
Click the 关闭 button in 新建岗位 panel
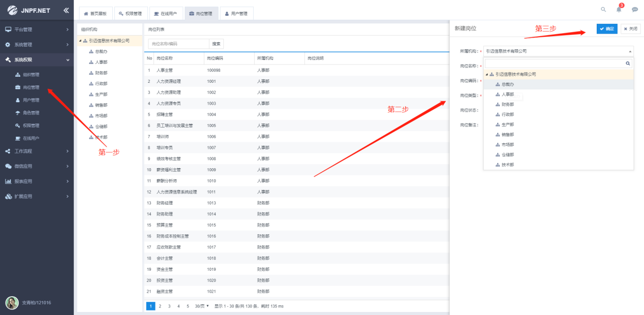pyautogui.click(x=630, y=29)
